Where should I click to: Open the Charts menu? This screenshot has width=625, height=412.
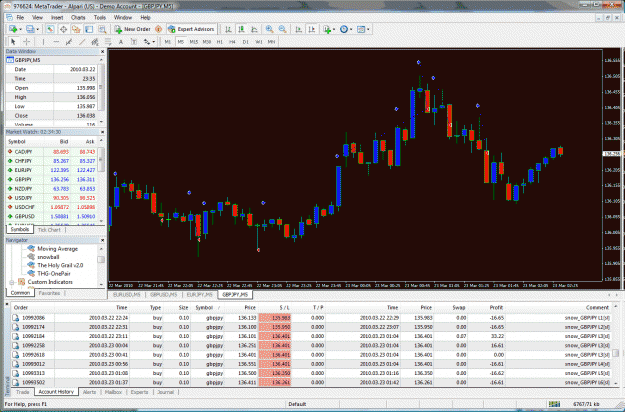coord(78,18)
